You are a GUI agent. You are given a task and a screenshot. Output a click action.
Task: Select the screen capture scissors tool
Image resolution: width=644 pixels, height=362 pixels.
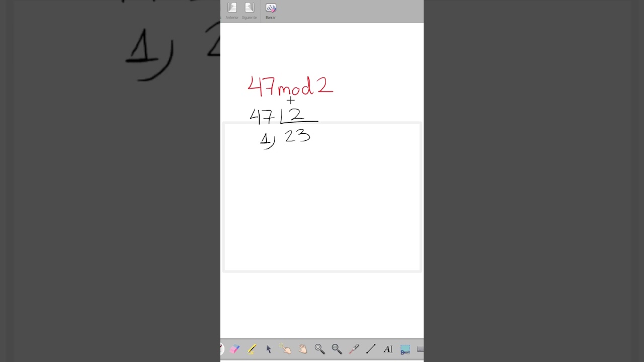pos(405,349)
